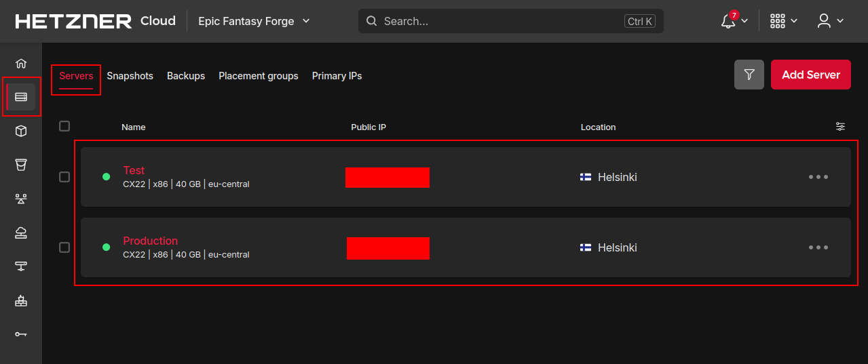Open the Servers sidebar icon

point(21,97)
